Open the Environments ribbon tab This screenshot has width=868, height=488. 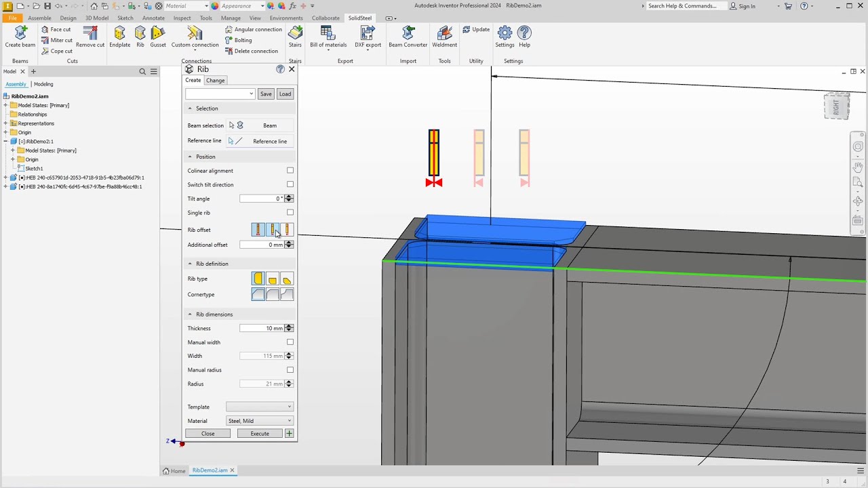tap(286, 18)
